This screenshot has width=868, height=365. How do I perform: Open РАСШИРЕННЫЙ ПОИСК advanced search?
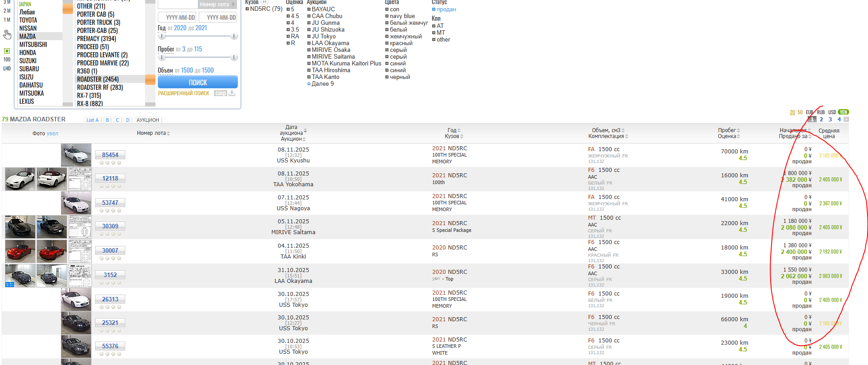[183, 93]
